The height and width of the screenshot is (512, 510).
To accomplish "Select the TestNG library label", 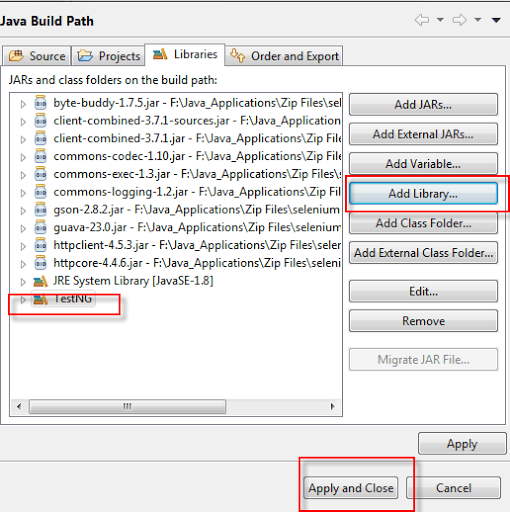I will [73, 299].
